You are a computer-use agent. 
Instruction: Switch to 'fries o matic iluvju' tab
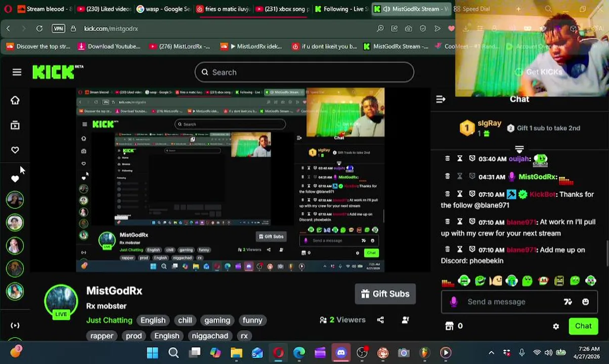click(x=223, y=9)
